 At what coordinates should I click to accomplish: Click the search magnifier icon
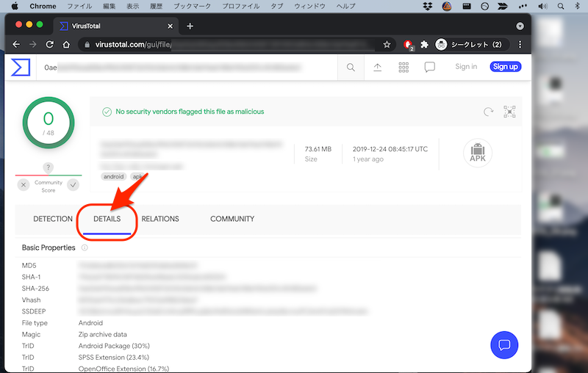[351, 67]
